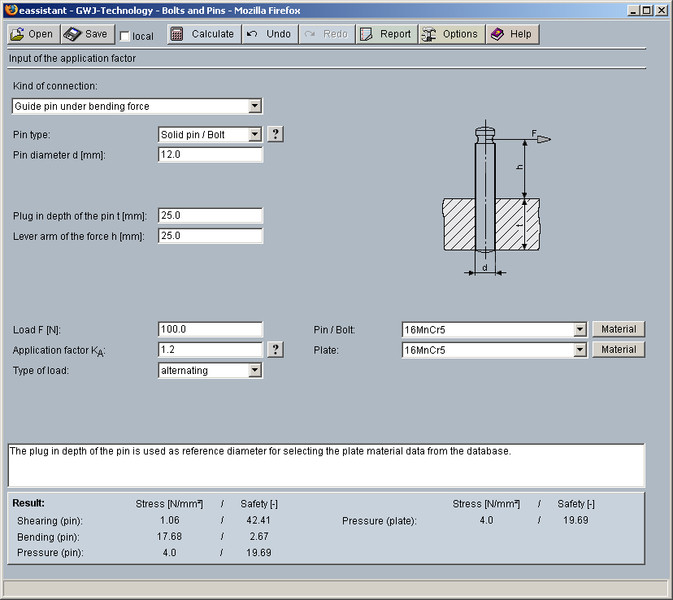Screen dimensions: 673x600
Task: Click the Load F input field
Action: [210, 329]
